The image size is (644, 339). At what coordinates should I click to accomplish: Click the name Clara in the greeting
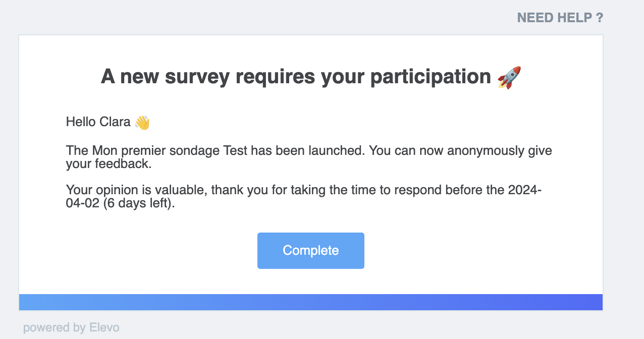(116, 122)
